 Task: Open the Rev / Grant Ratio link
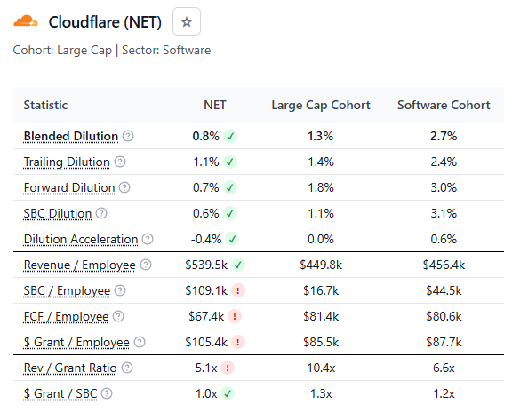pos(70,368)
